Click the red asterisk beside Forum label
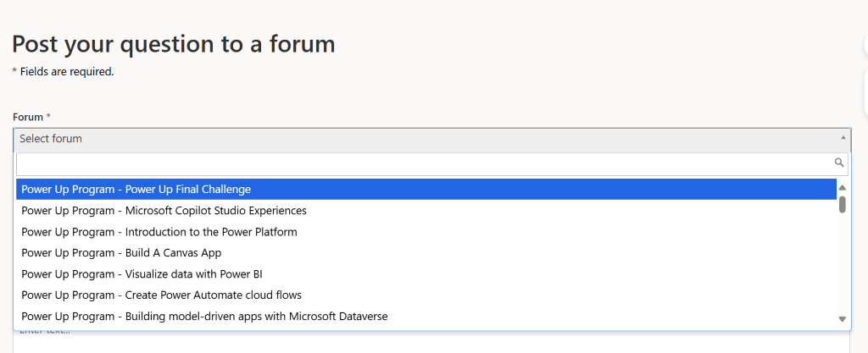868x353 pixels. (48, 117)
